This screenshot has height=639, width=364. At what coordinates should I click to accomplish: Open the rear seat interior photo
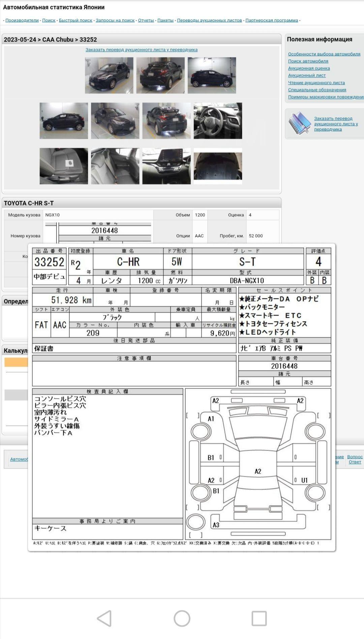point(115,166)
